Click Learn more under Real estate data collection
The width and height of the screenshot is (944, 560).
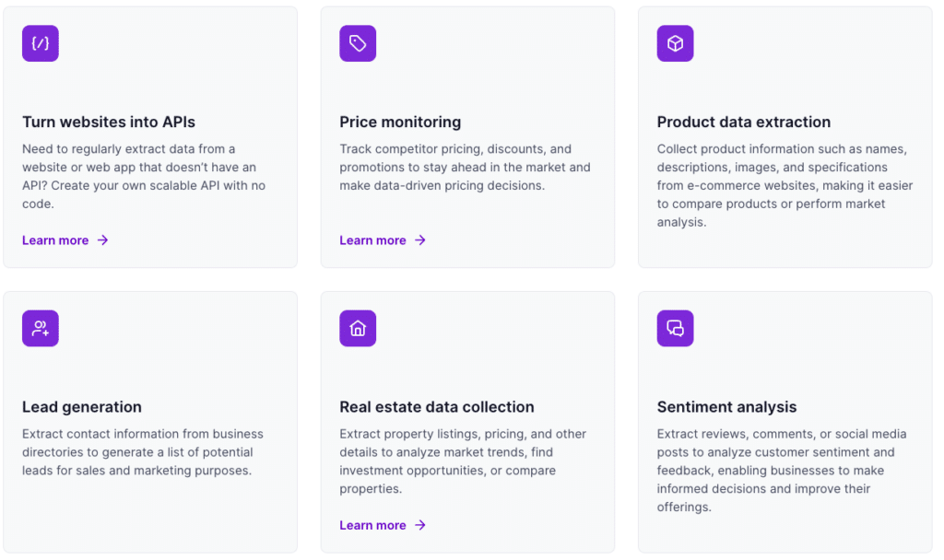(373, 525)
